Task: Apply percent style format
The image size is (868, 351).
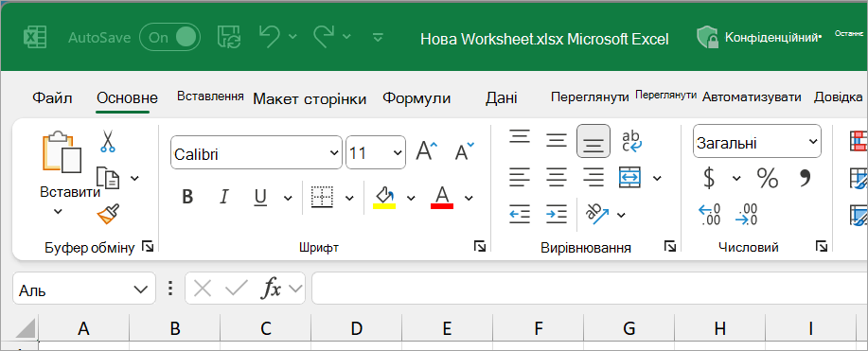Action: point(768,178)
